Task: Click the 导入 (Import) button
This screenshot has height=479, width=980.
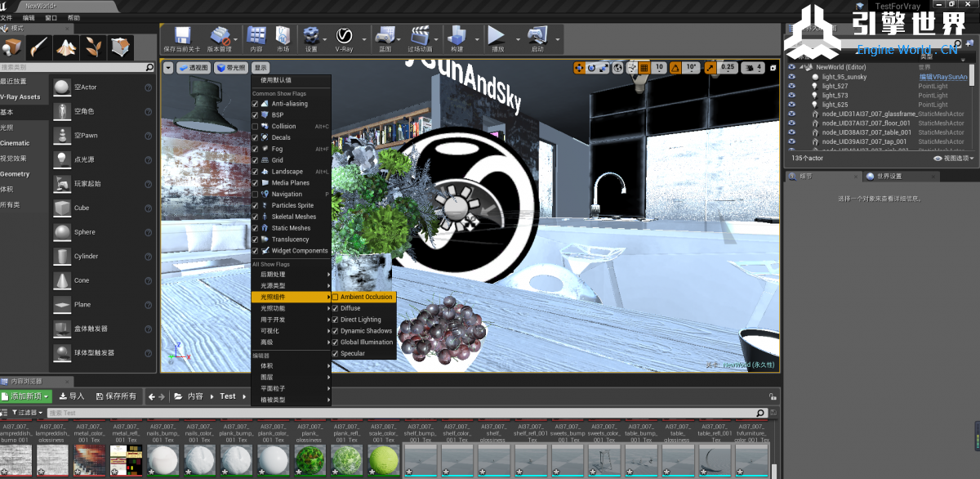Action: click(71, 396)
